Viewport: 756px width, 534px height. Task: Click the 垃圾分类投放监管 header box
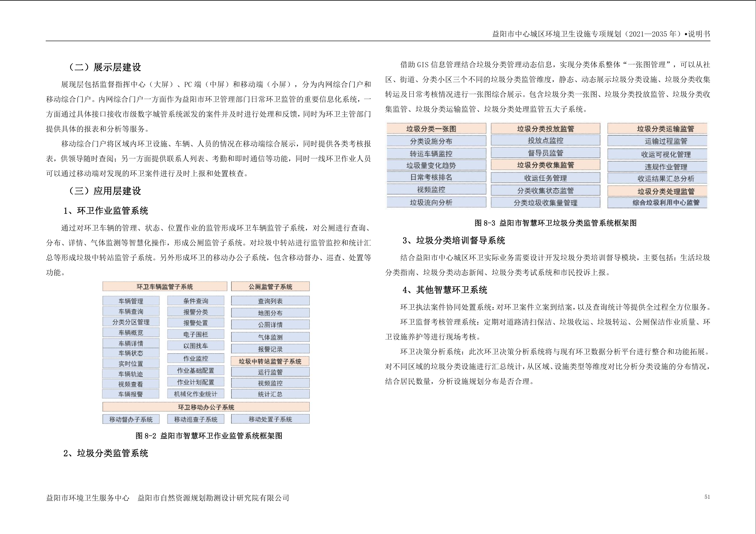(545, 129)
